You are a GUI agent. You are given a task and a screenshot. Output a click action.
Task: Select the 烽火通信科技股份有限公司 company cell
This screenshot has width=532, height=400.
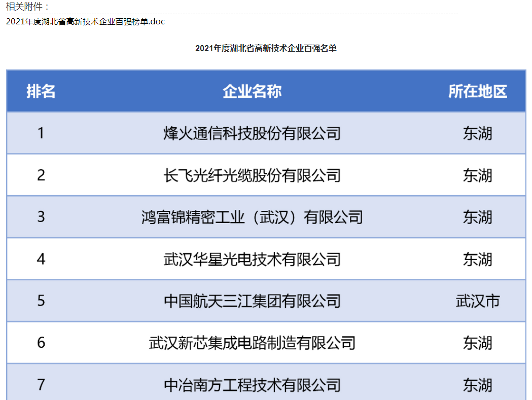pos(252,133)
